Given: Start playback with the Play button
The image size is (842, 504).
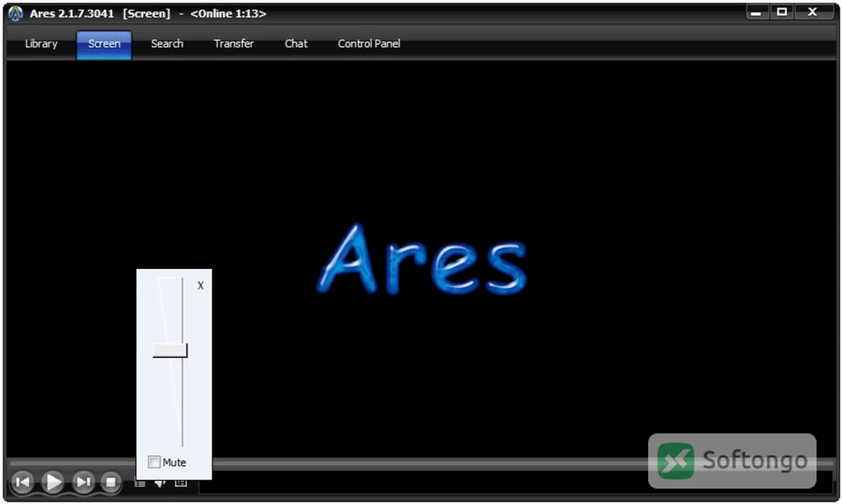Looking at the screenshot, I should pos(53,482).
